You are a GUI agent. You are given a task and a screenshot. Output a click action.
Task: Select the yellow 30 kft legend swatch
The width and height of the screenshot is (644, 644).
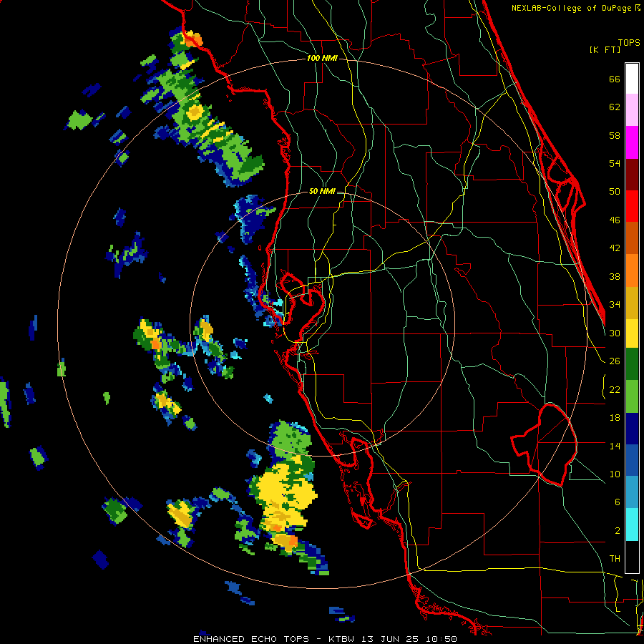click(x=632, y=333)
